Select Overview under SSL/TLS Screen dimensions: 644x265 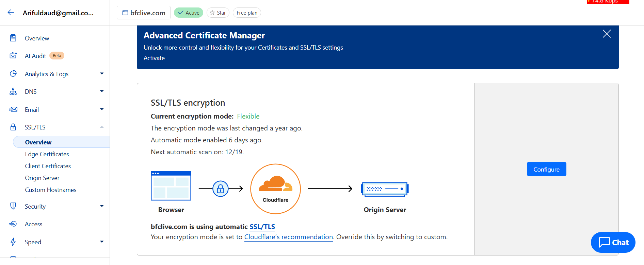61,142
